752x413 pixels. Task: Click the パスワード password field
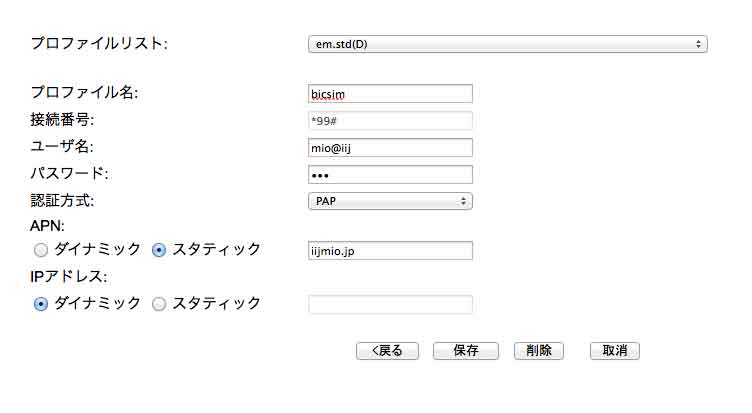[x=390, y=175]
